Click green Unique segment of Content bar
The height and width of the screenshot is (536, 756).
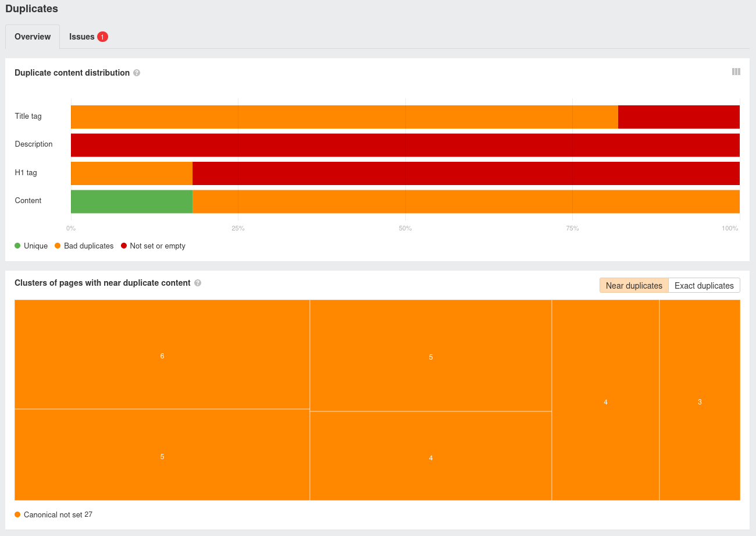[x=131, y=201]
